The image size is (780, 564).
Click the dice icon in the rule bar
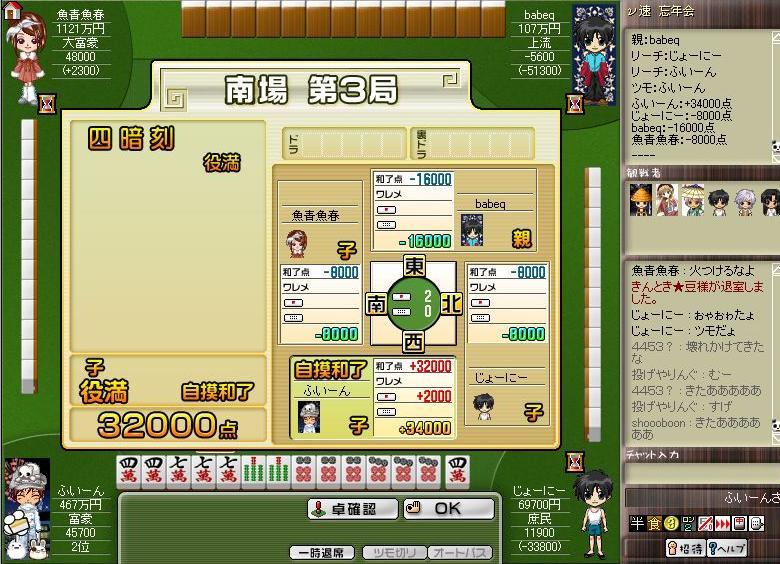[x=757, y=523]
